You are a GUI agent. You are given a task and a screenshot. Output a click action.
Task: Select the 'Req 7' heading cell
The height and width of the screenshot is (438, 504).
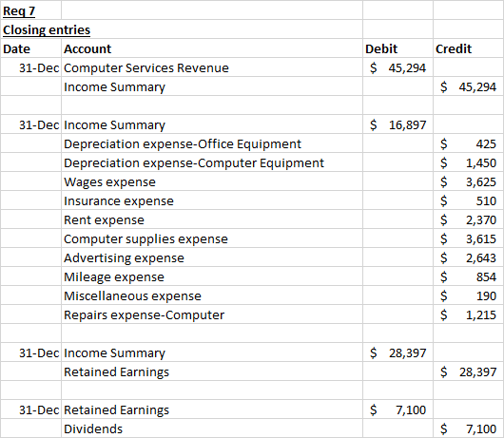30,10
